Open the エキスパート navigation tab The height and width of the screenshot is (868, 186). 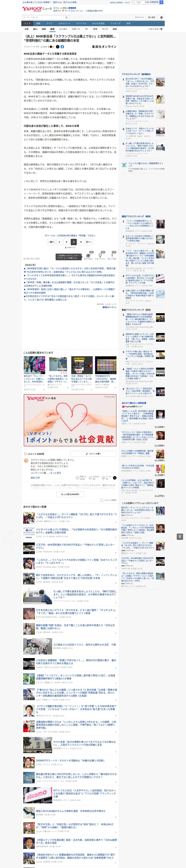click(x=64, y=24)
